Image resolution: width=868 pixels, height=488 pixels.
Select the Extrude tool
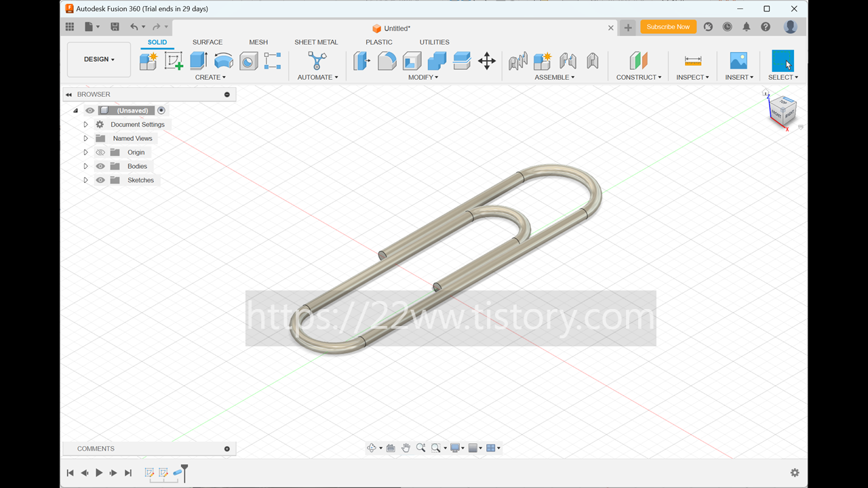point(199,61)
